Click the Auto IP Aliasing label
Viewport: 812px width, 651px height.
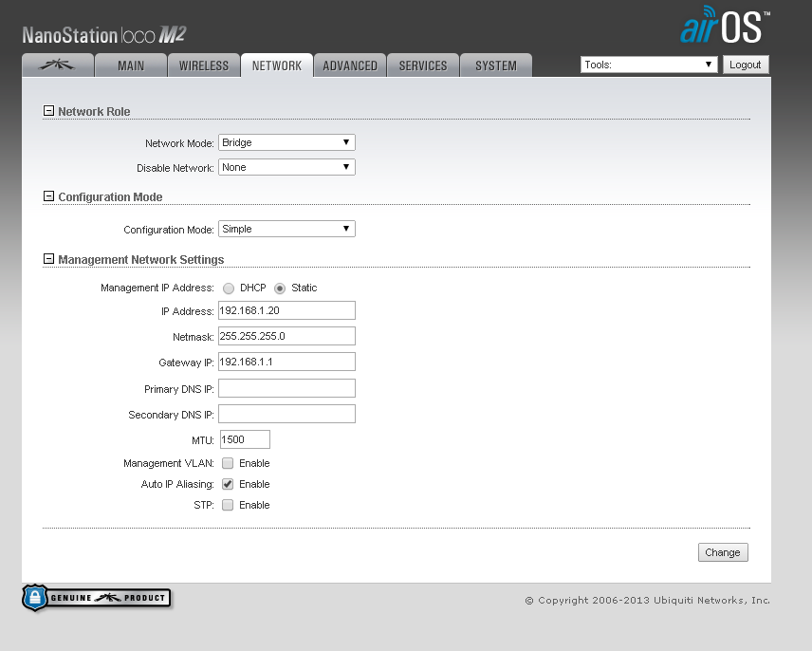coord(177,484)
